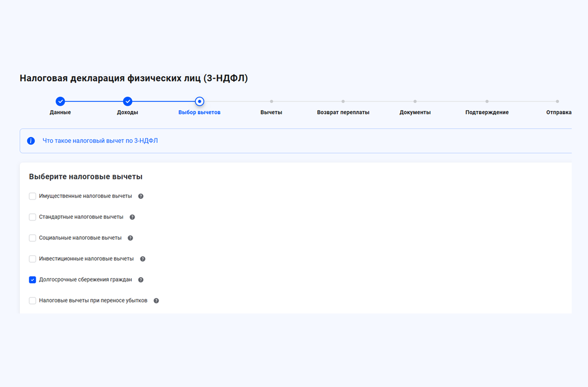Open link Что такое налоговый вычет по 3-НДФЛ
The height and width of the screenshot is (387, 588).
tap(100, 141)
